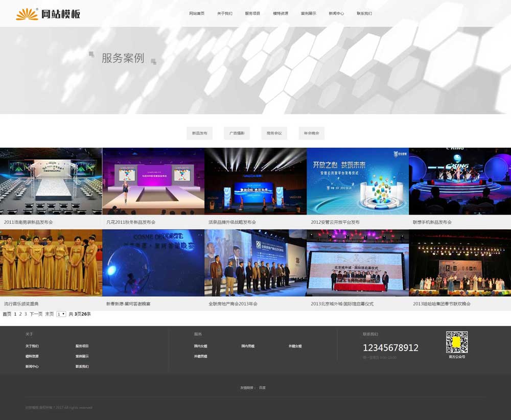Go to 网站首页 in top navigation
The width and height of the screenshot is (511, 420).
197,13
